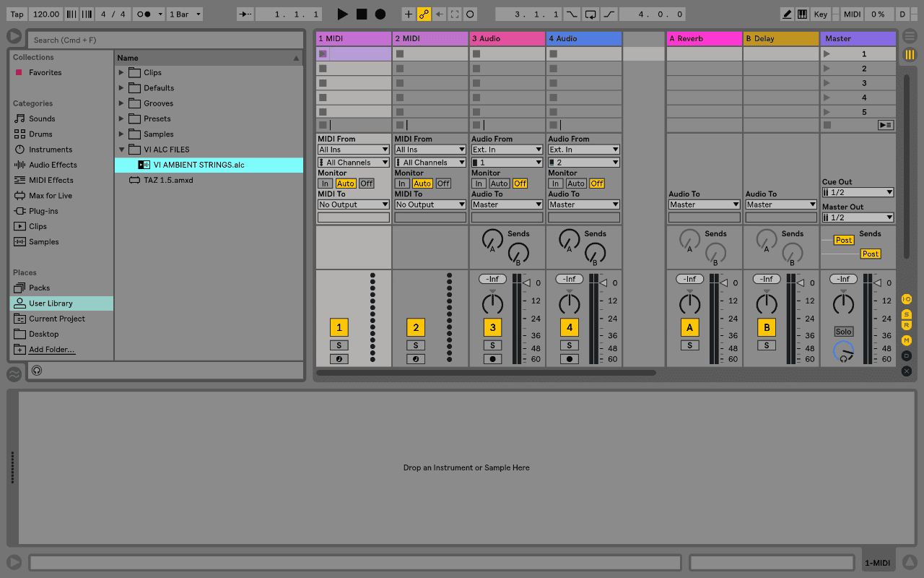Open the 1 Bar quantization menu

click(184, 14)
